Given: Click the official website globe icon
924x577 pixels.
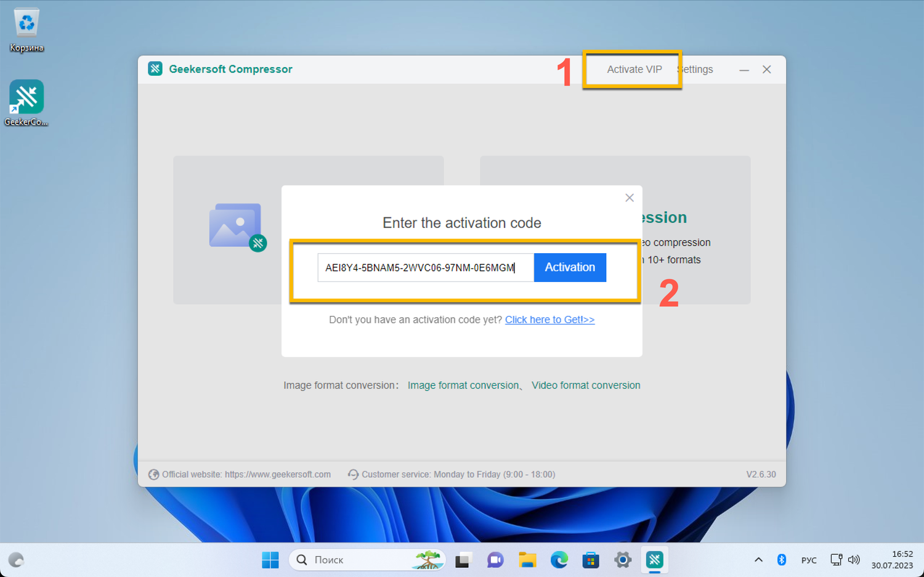Looking at the screenshot, I should (154, 474).
